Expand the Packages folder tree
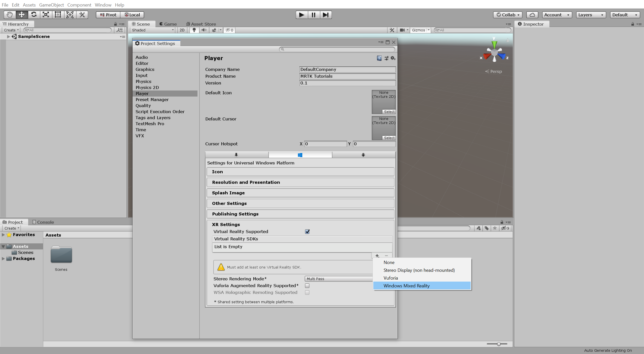Image resolution: width=644 pixels, height=354 pixels. click(3, 258)
